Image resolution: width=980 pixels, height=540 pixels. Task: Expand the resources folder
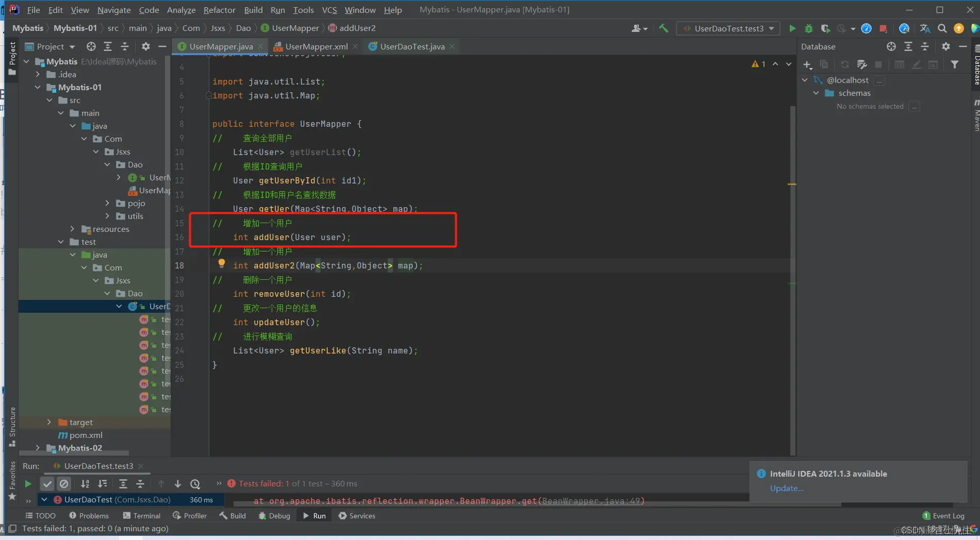point(72,229)
